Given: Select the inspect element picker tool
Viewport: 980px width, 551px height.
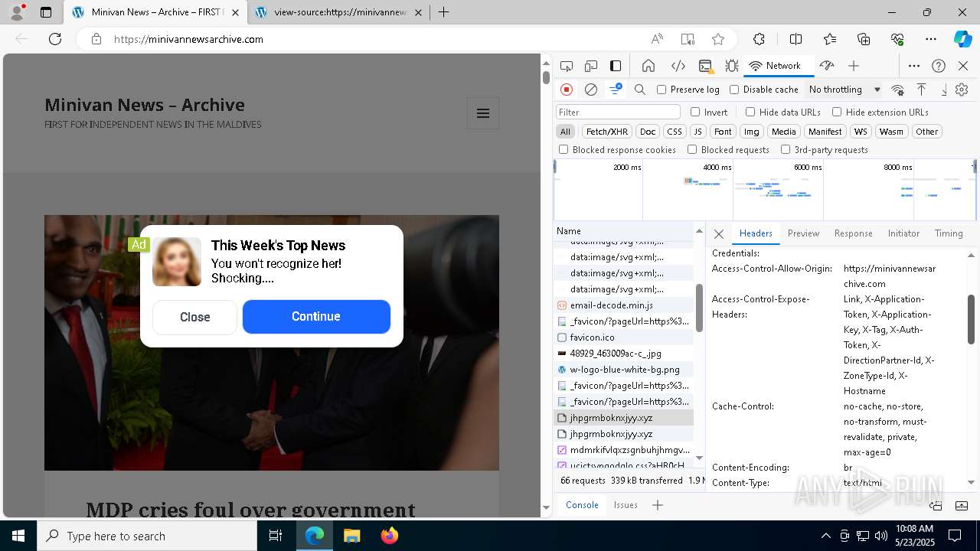Looking at the screenshot, I should coord(567,66).
